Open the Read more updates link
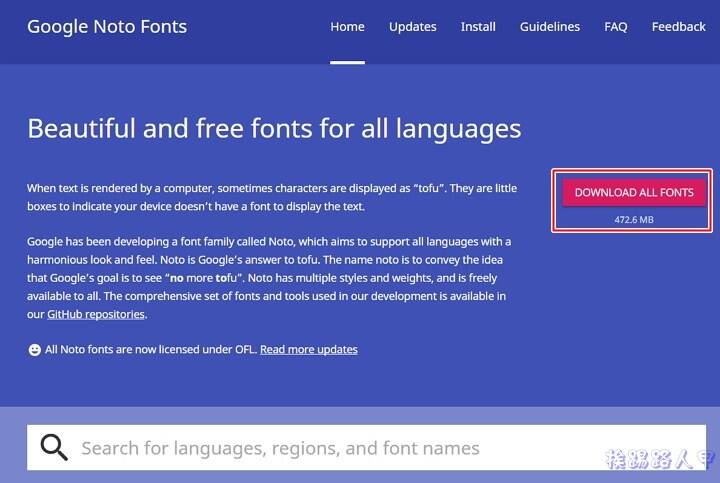Viewport: 720px width, 483px height. coord(309,349)
